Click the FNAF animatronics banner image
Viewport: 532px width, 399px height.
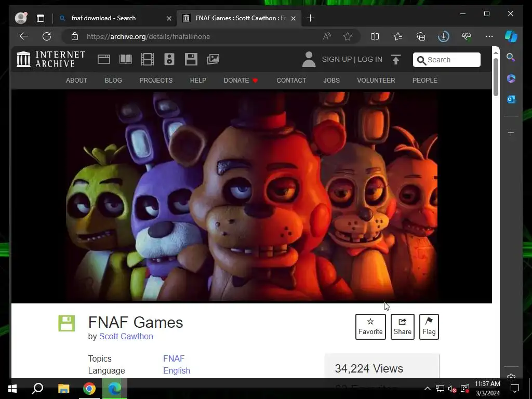[x=252, y=196]
